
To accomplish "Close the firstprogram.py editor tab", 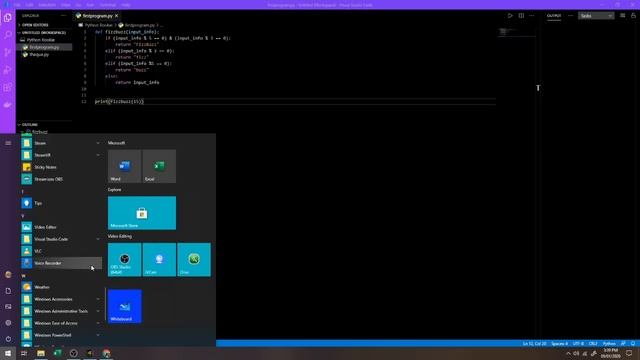I will tap(116, 16).
